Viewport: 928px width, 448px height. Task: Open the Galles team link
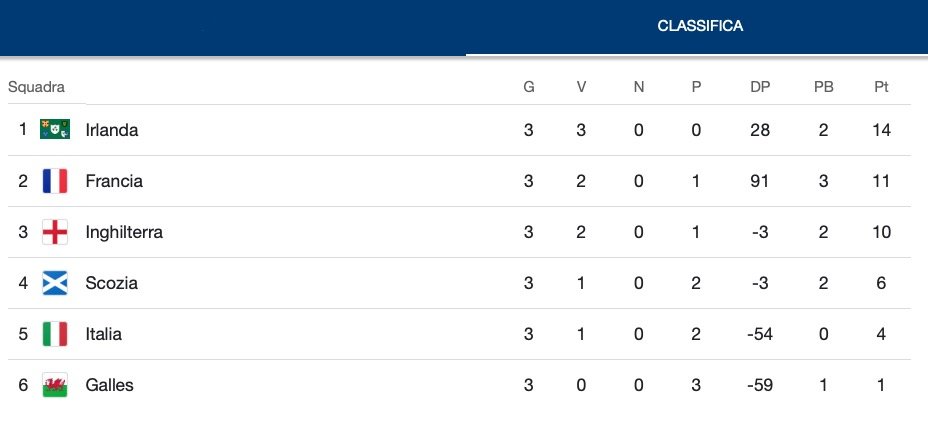[109, 385]
